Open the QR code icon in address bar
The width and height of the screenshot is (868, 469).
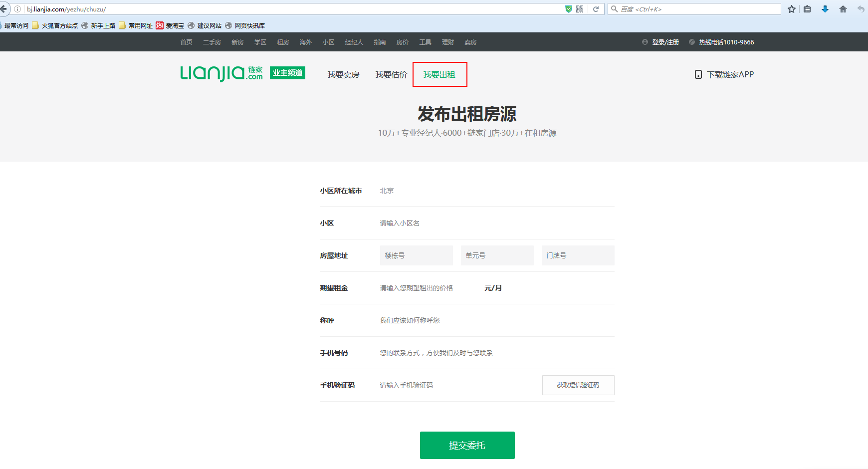580,9
